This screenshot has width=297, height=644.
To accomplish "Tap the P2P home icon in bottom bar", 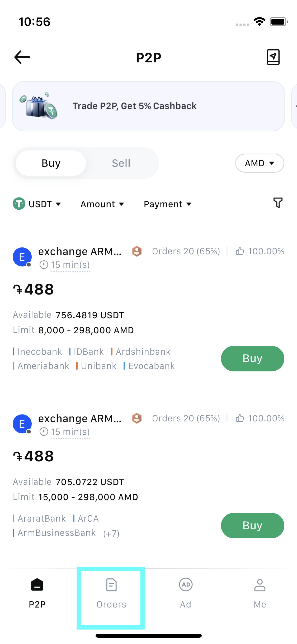I will (x=37, y=585).
